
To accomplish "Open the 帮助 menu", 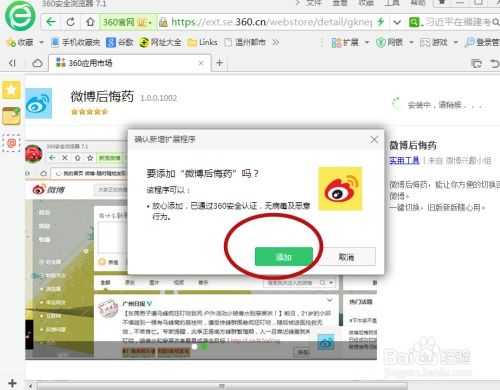I will pyautogui.click(x=418, y=3).
